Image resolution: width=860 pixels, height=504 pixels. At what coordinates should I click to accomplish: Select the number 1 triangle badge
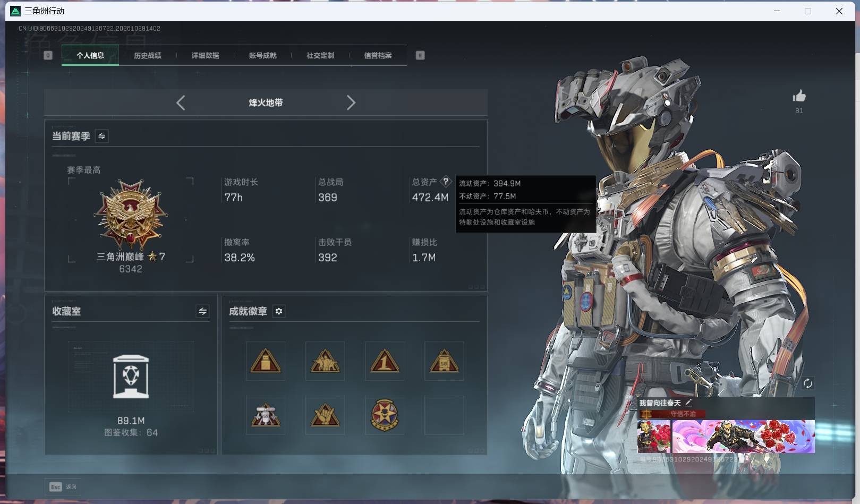[385, 361]
